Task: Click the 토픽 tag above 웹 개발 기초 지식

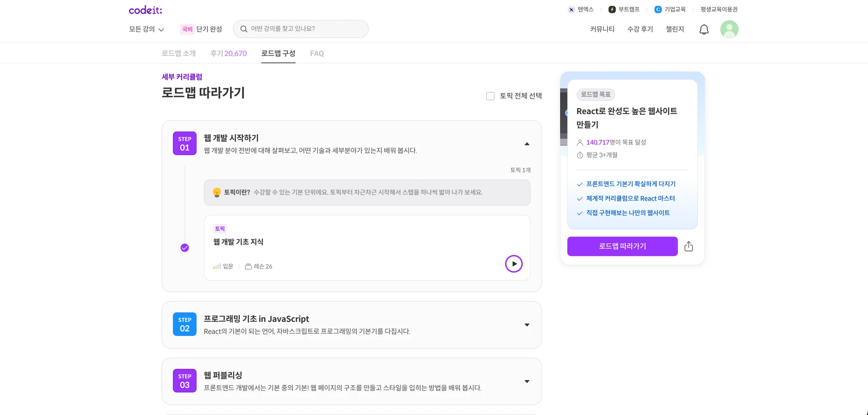Action: [x=220, y=229]
